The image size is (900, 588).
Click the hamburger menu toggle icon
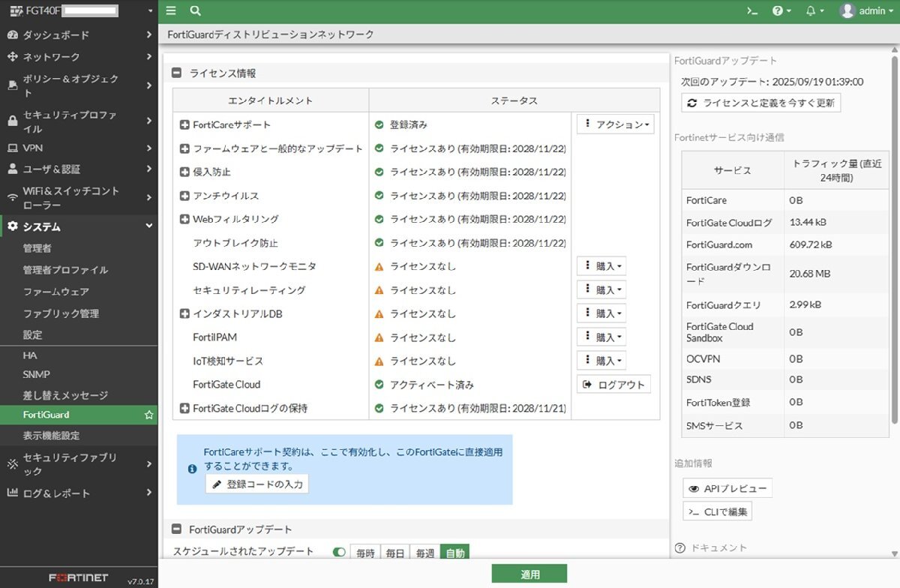(x=171, y=10)
